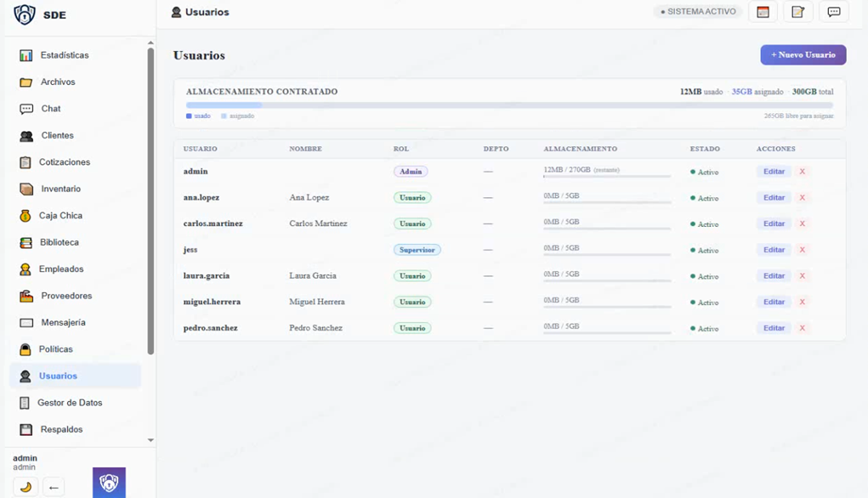Screen dimensions: 868x498
Task: Click the Nuevo Usuario button
Action: tap(803, 55)
